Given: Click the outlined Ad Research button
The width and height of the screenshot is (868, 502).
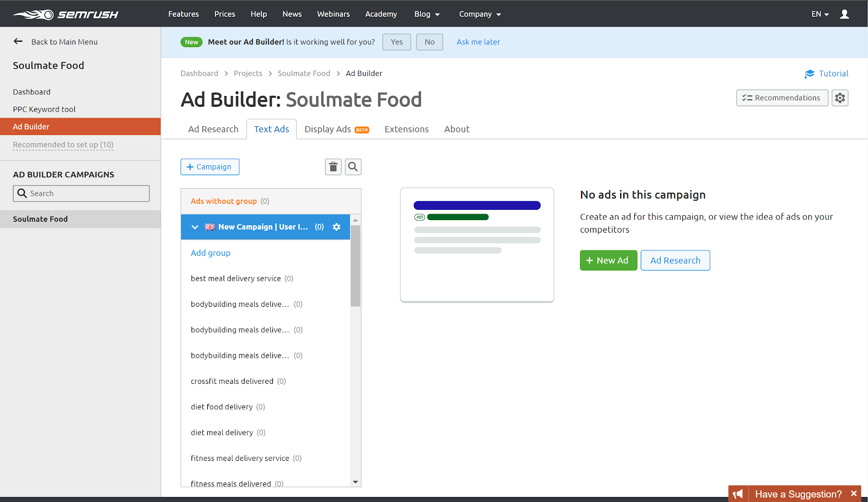Looking at the screenshot, I should (x=675, y=260).
